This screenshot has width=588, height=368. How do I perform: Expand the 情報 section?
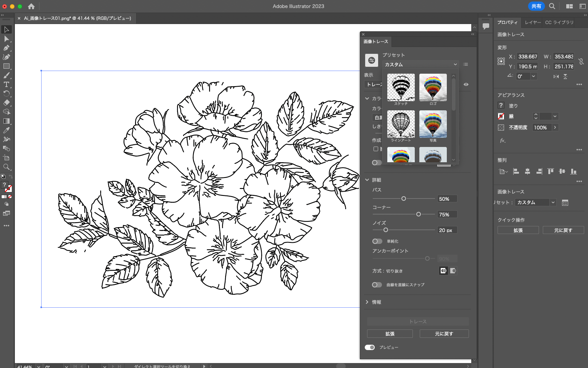point(367,302)
